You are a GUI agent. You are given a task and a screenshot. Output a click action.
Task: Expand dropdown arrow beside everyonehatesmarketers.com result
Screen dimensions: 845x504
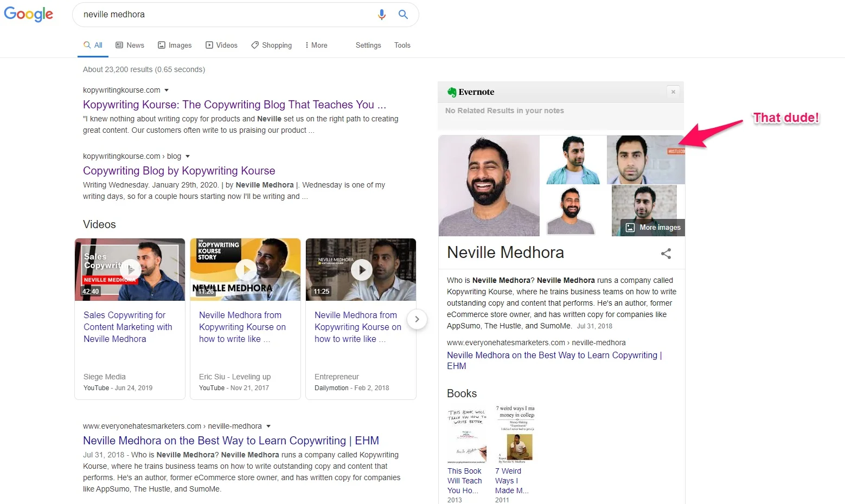pyautogui.click(x=268, y=426)
